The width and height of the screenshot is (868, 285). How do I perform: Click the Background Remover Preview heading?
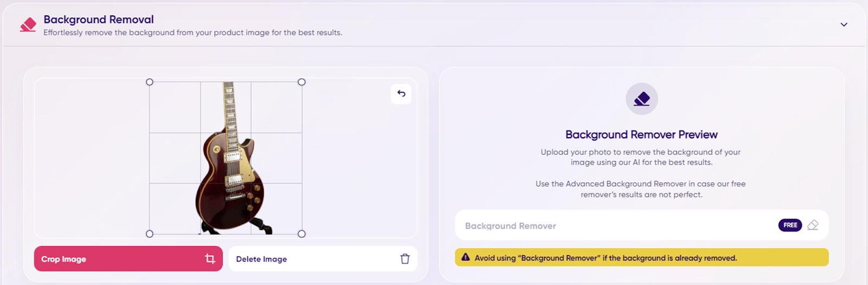[x=641, y=134]
